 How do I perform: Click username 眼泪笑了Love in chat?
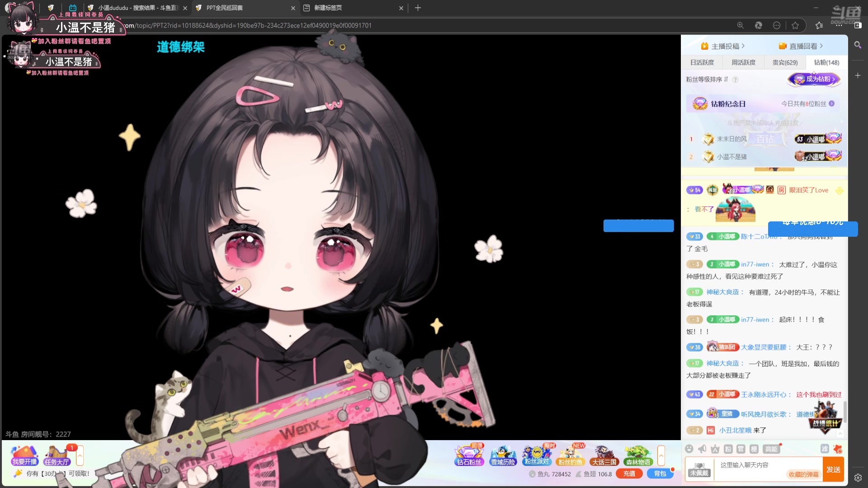[x=809, y=190]
